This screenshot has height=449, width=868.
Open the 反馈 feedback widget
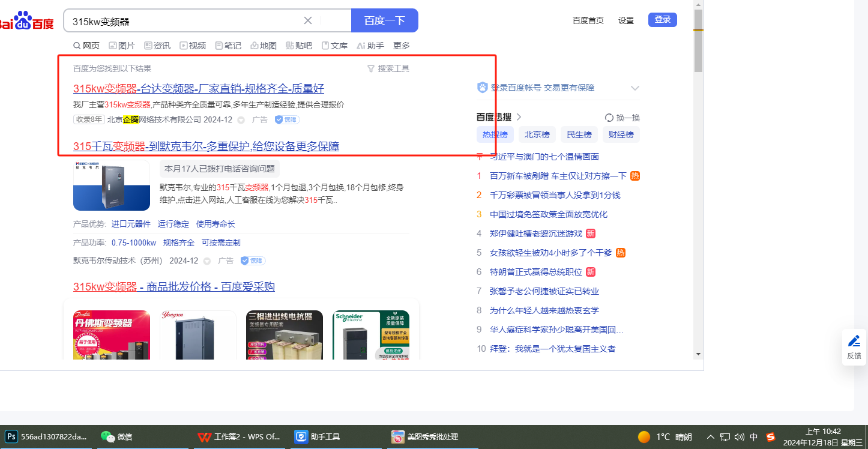pyautogui.click(x=854, y=347)
